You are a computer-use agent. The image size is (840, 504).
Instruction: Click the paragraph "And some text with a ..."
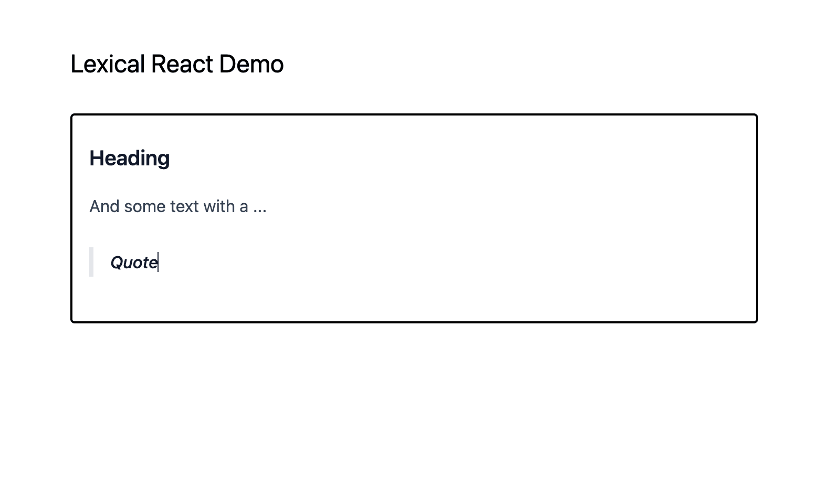pos(178,206)
